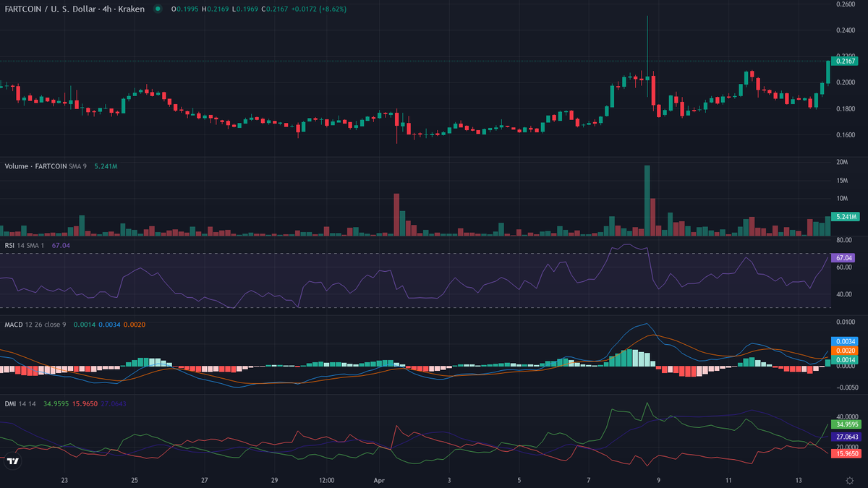
Task: Click date label 11 on time axis
Action: pos(729,480)
